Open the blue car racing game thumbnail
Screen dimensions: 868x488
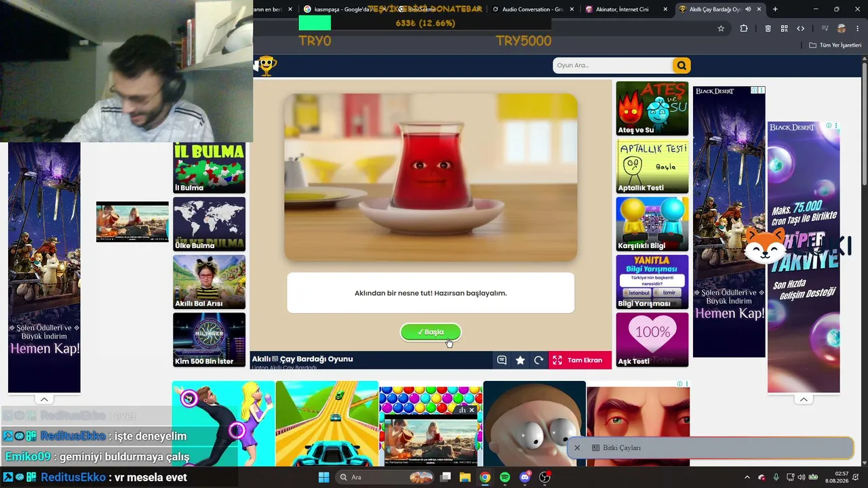pyautogui.click(x=327, y=424)
